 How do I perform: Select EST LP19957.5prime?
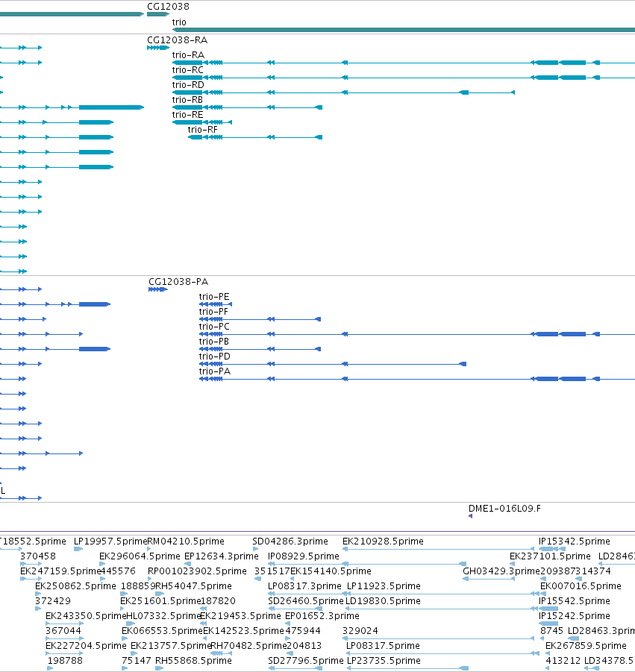[110, 541]
